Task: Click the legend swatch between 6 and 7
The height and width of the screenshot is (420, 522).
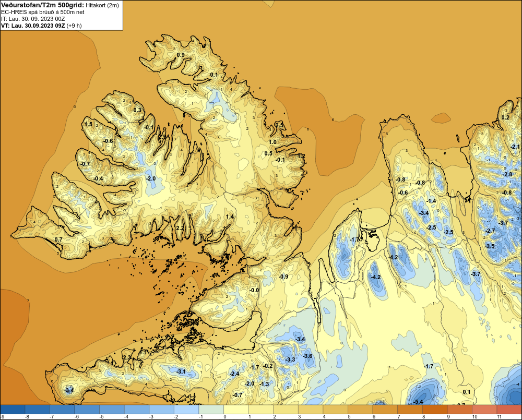Action: click(x=385, y=410)
